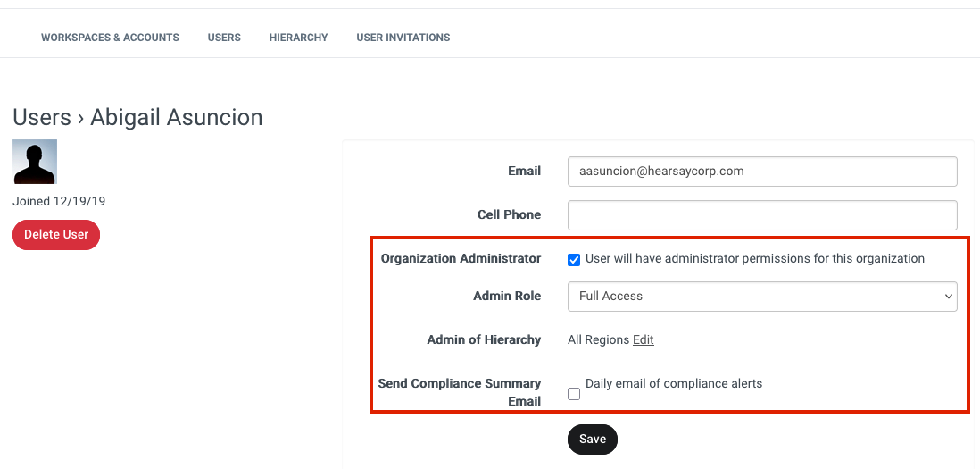Open the Workspaces & Accounts tab
Screen dimensions: 980x469
110,38
